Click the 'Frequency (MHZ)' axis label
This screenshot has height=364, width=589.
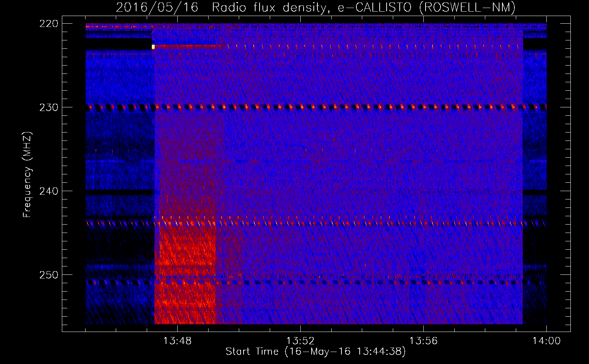(x=27, y=175)
